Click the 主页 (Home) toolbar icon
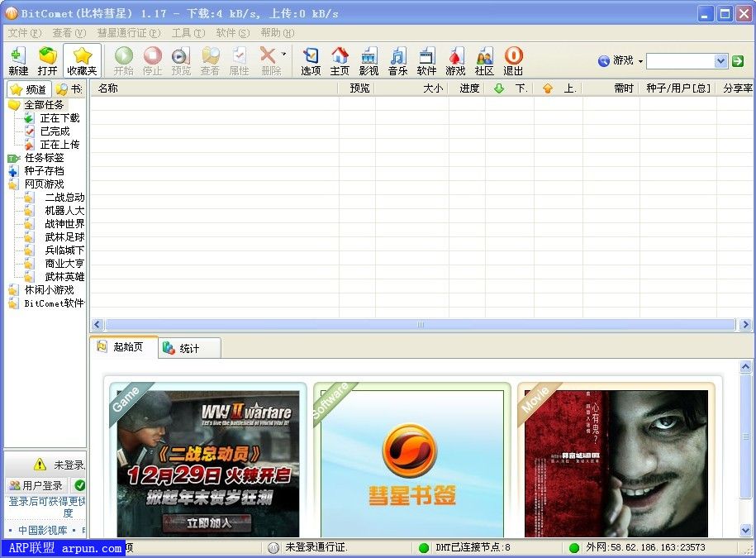The height and width of the screenshot is (558, 756). tap(340, 61)
